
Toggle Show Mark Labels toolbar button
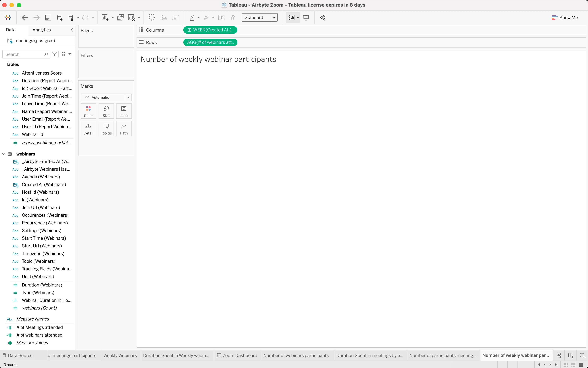[221, 18]
